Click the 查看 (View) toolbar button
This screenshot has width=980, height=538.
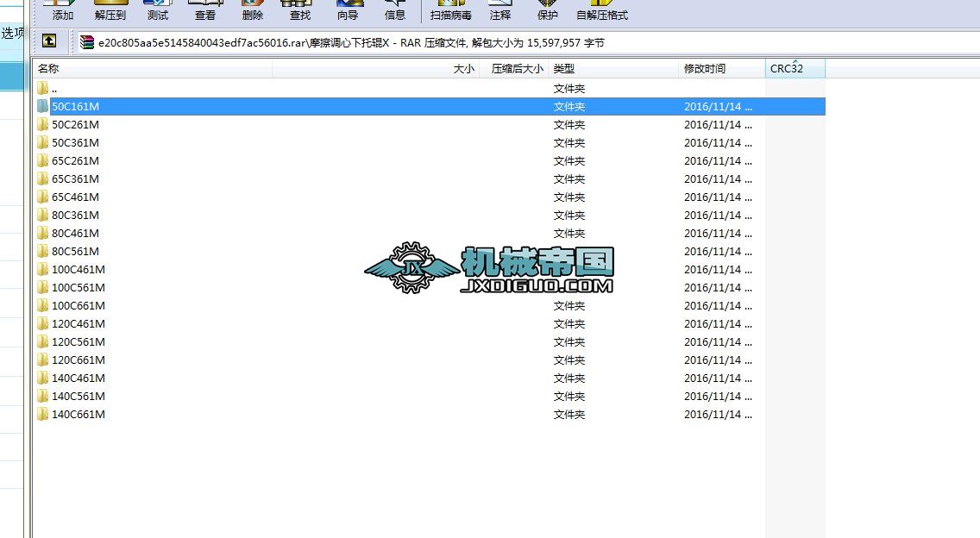(205, 10)
